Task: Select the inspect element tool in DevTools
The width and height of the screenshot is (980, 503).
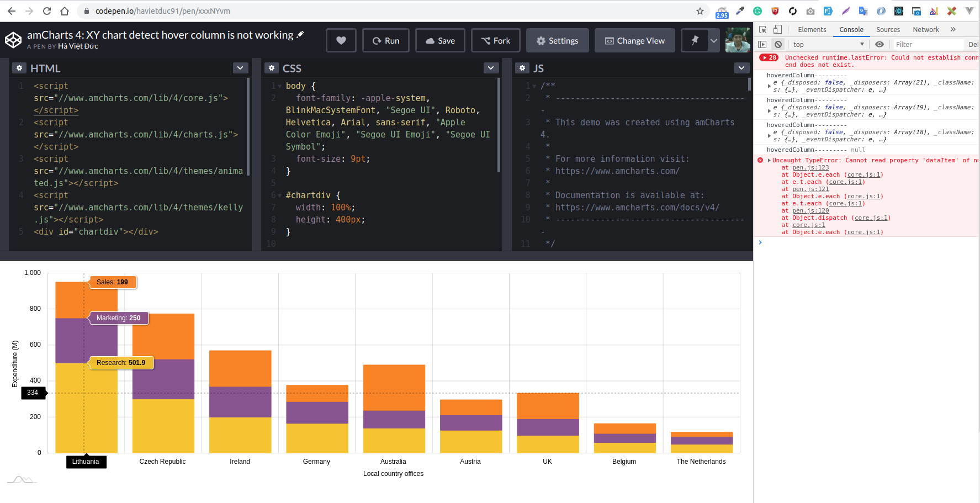Action: [764, 29]
